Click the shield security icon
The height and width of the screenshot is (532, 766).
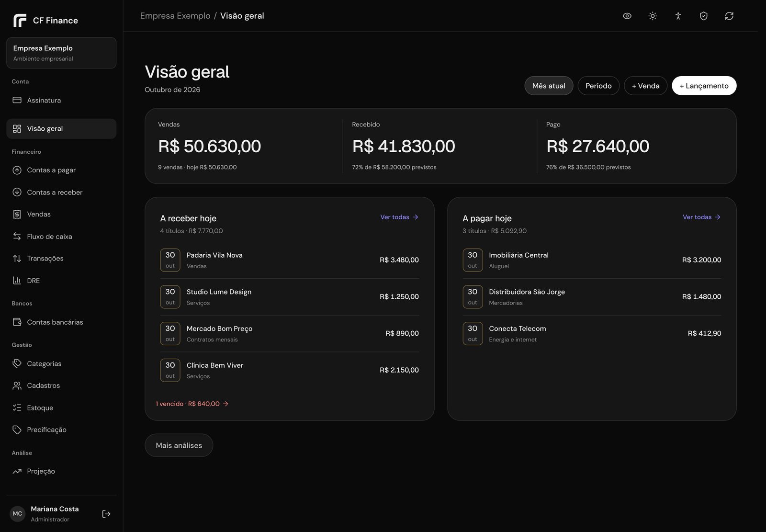pyautogui.click(x=704, y=16)
